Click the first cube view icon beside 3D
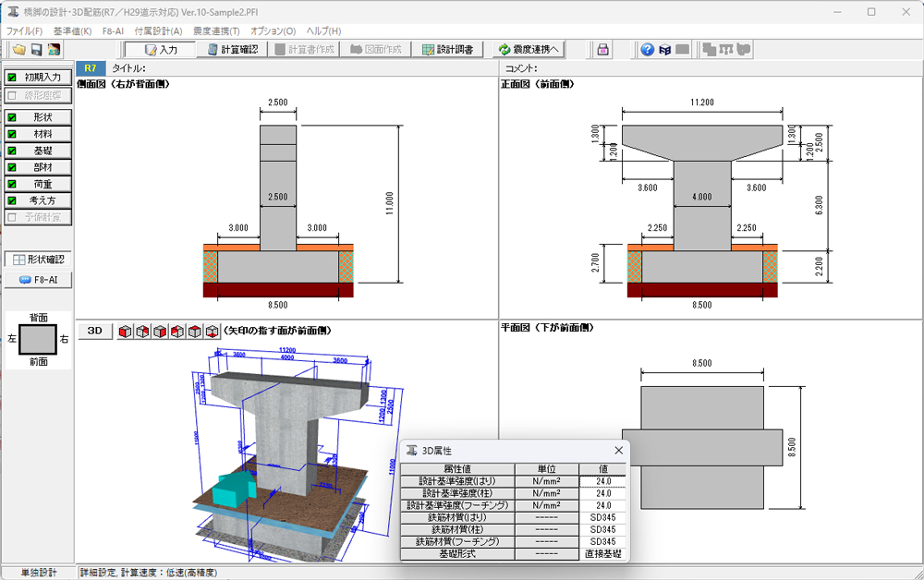The width and height of the screenshot is (924, 580). pos(126,332)
